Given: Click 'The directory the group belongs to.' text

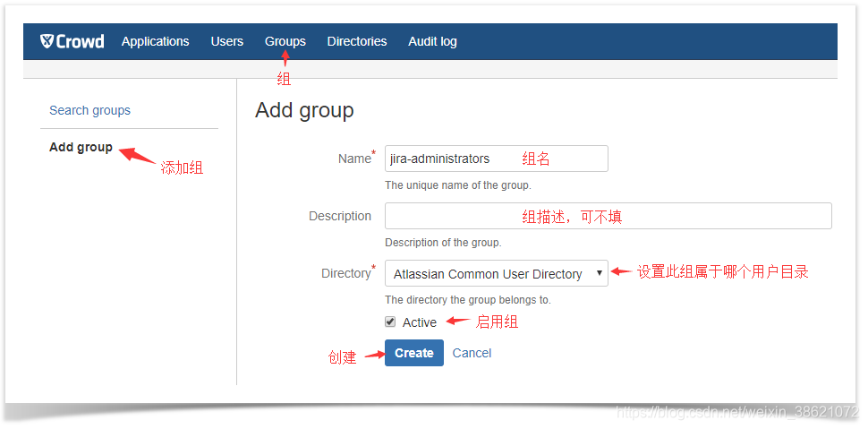Looking at the screenshot, I should coord(468,300).
